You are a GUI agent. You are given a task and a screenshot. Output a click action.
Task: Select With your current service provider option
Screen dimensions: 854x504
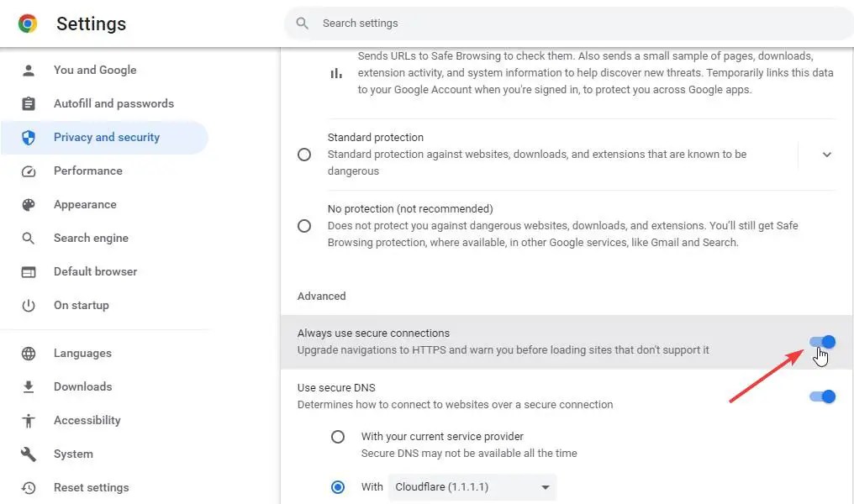coord(338,437)
